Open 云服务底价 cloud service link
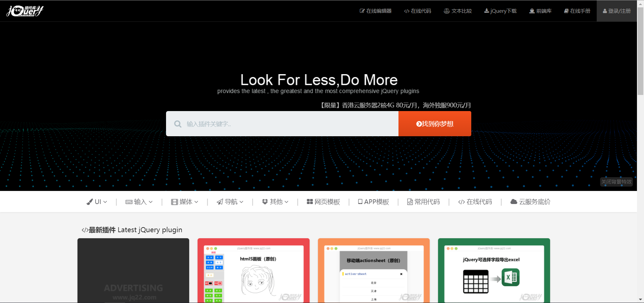Viewport: 644px width, 303px height. (x=530, y=202)
